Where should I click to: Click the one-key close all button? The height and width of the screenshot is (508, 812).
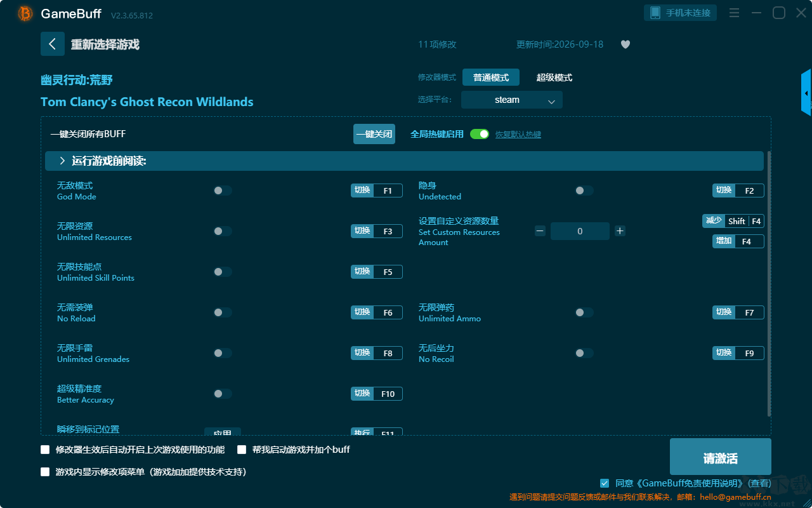pyautogui.click(x=374, y=134)
